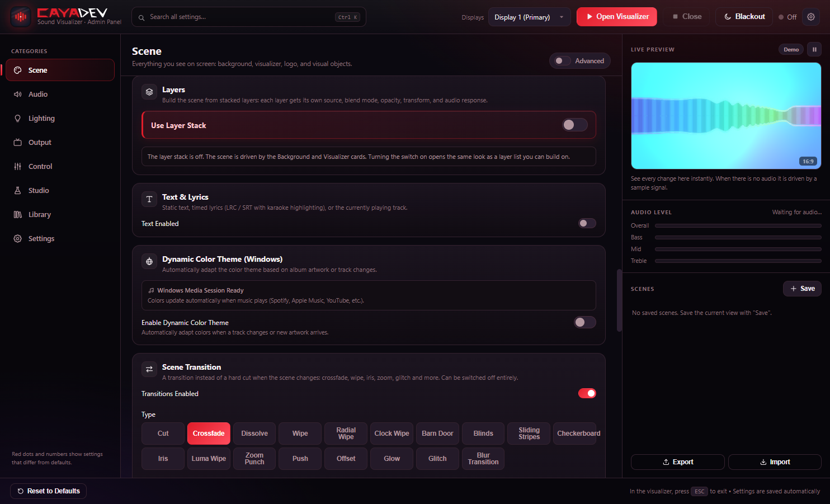
Task: Click the Demo button in Live Preview
Action: (791, 49)
